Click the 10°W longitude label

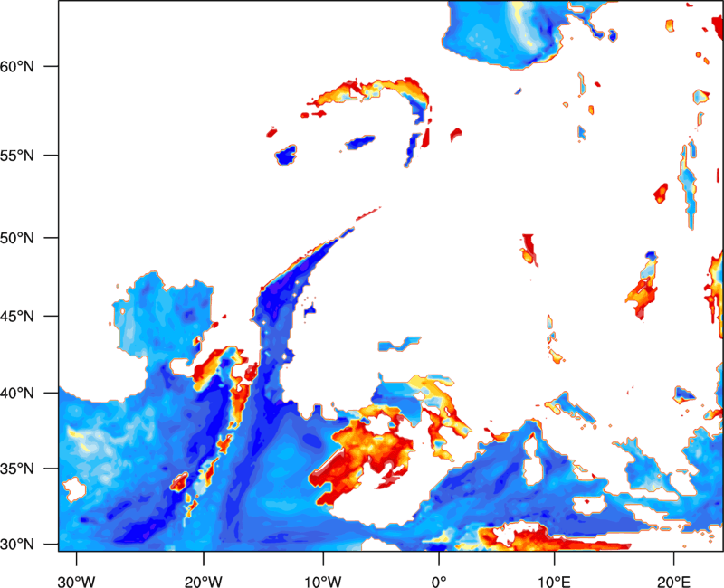(x=323, y=582)
